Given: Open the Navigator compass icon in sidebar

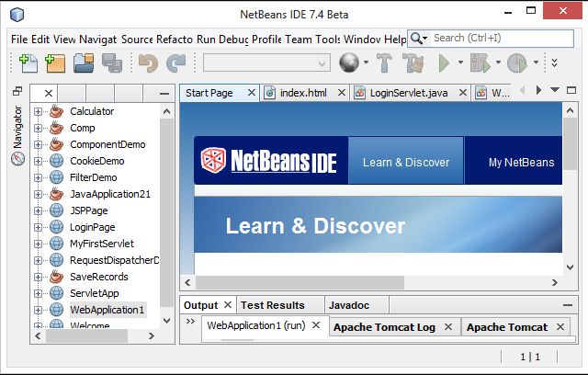Looking at the screenshot, I should pyautogui.click(x=17, y=159).
